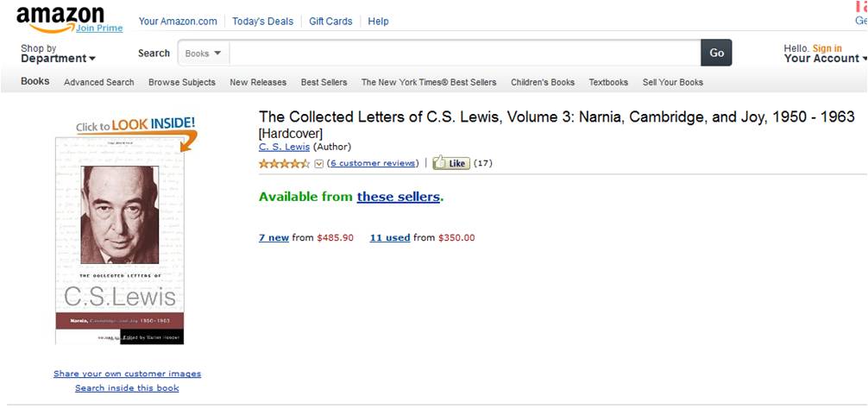Screen dimensions: 868x409
Task: Open the Your Account dropdown
Action: pyautogui.click(x=824, y=59)
